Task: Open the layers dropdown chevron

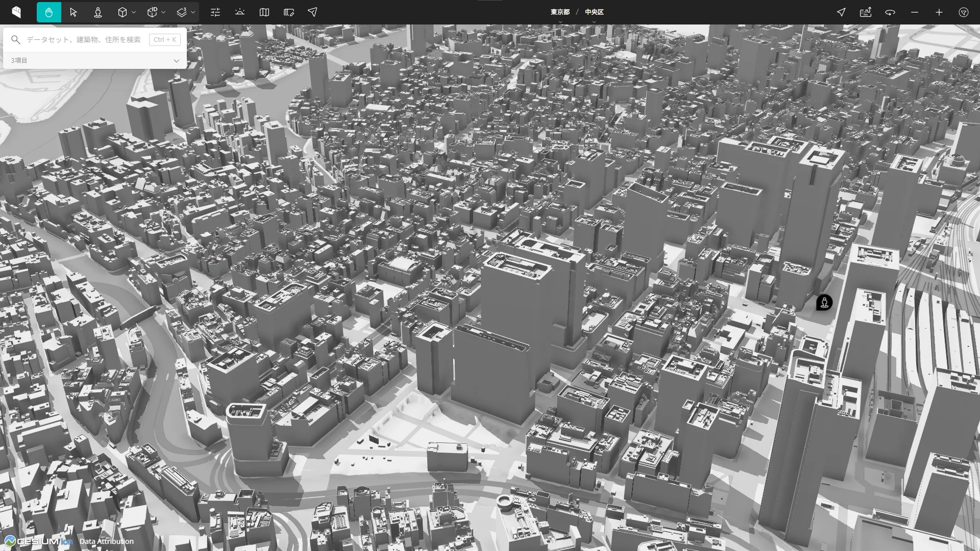Action: pos(192,12)
